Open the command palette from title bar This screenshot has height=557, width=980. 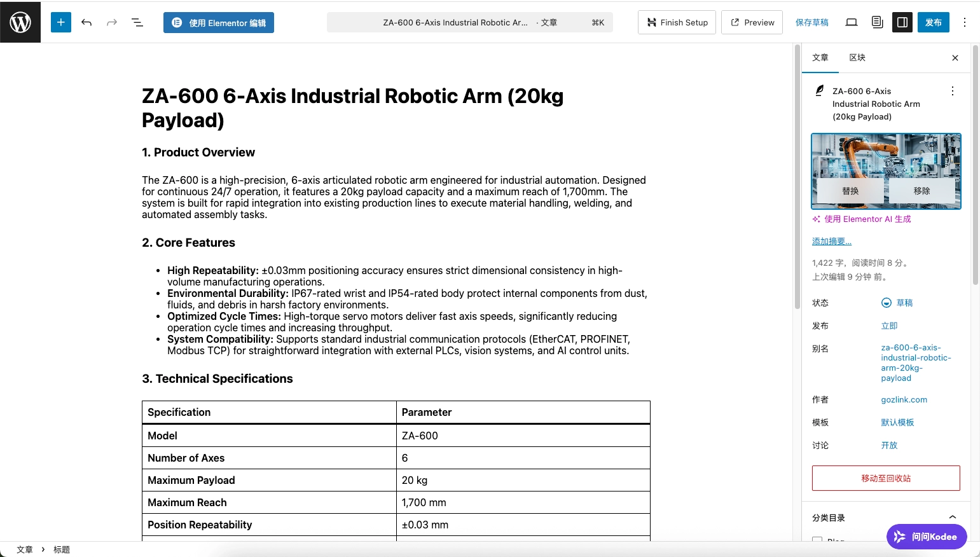(470, 22)
